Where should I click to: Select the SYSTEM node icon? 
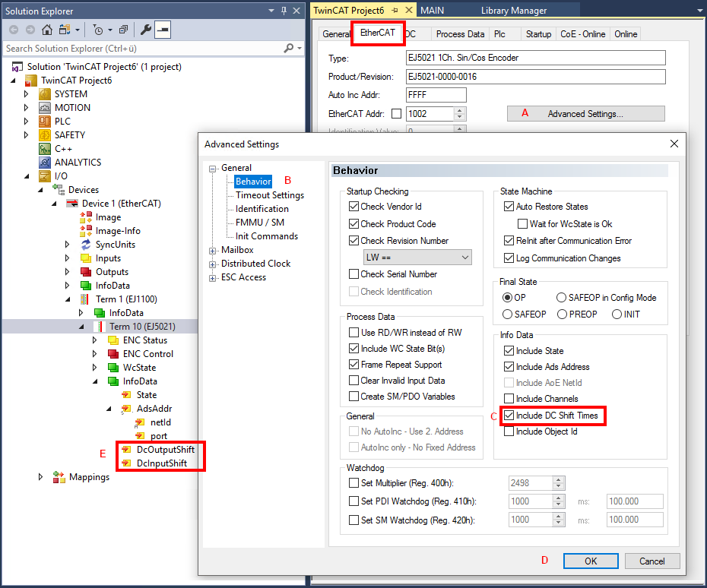pyautogui.click(x=45, y=93)
